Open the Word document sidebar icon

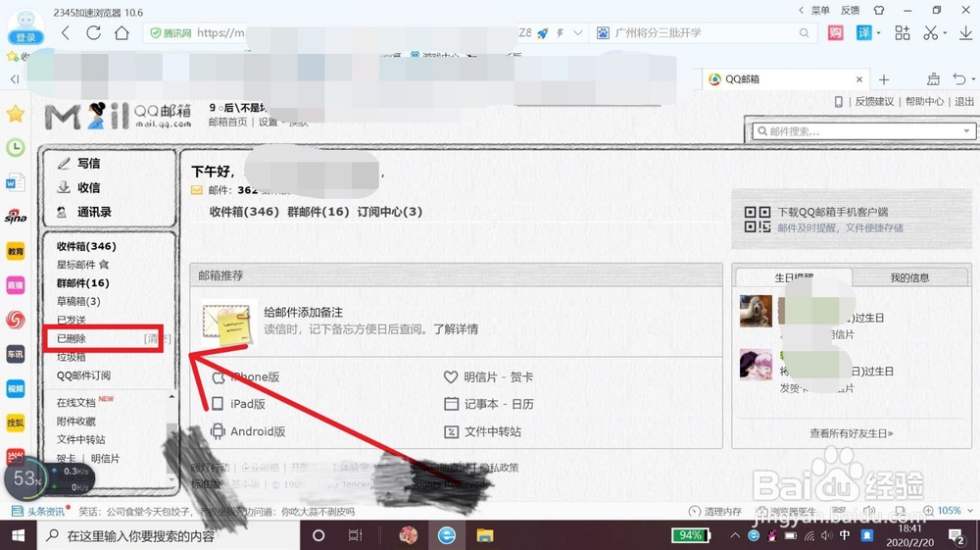pyautogui.click(x=15, y=182)
